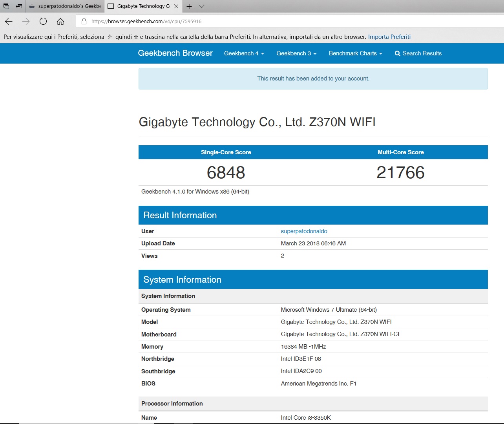Open a new tab with plus icon
The width and height of the screenshot is (504, 424).
189,6
